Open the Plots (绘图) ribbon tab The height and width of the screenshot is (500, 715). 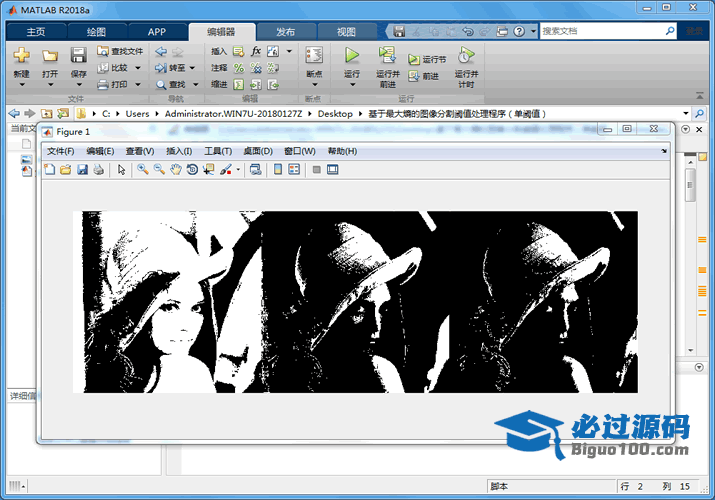click(97, 32)
